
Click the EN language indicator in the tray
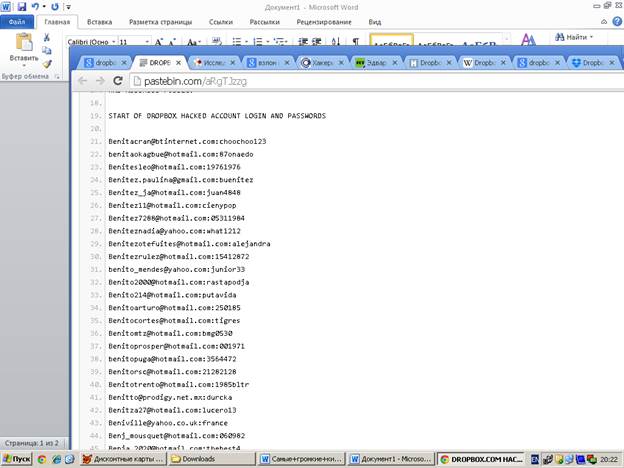(x=535, y=460)
